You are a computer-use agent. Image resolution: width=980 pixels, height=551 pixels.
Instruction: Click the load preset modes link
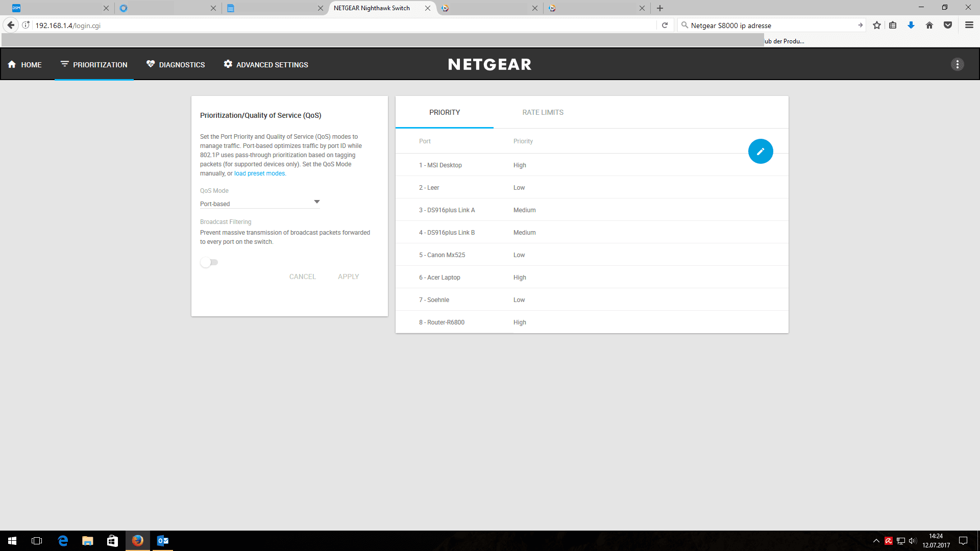click(x=260, y=173)
